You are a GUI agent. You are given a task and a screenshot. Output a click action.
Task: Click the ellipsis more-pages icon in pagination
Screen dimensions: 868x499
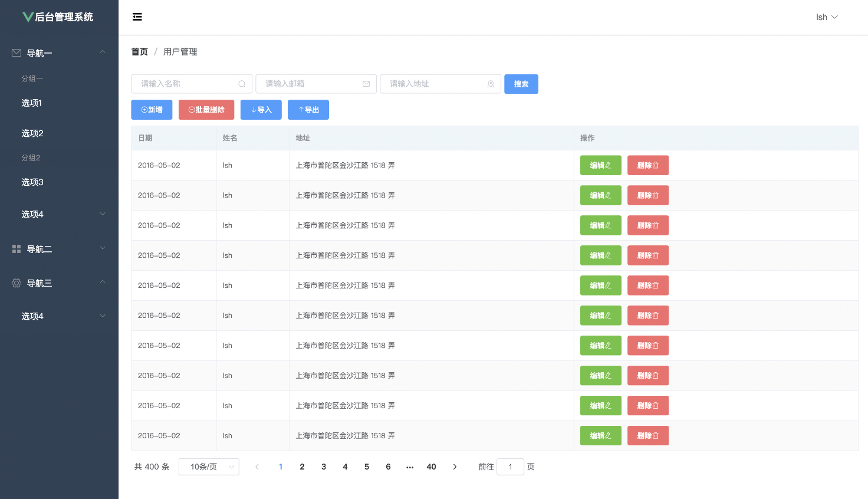(x=410, y=467)
